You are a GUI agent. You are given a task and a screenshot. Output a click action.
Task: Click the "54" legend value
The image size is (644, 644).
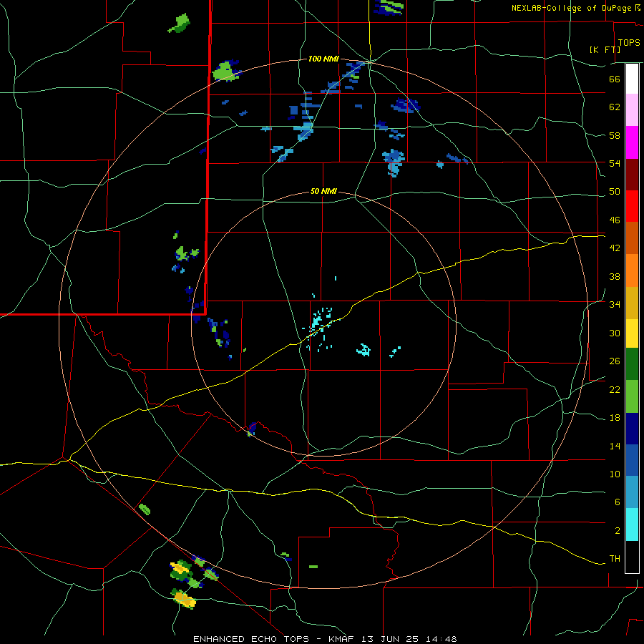(x=615, y=163)
